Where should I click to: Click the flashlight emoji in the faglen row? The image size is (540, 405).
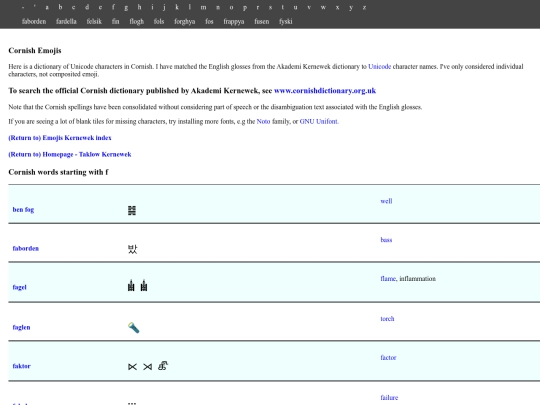[x=133, y=327]
